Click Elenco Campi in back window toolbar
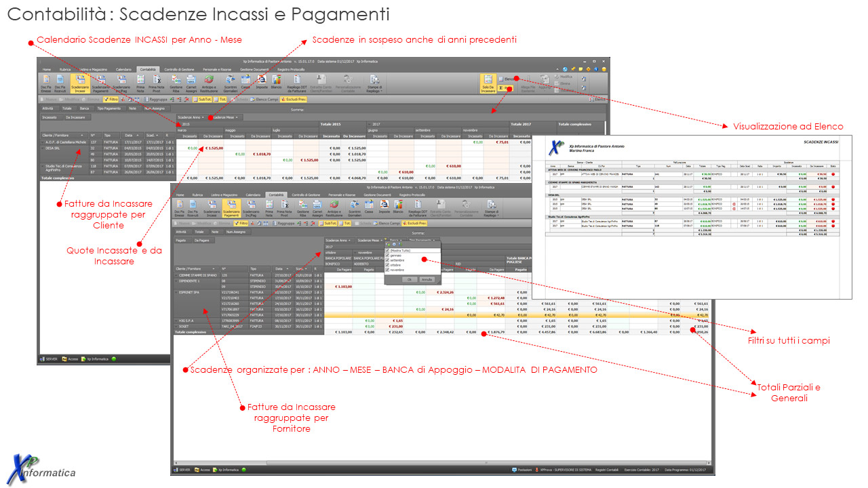The image size is (868, 488). [x=264, y=100]
